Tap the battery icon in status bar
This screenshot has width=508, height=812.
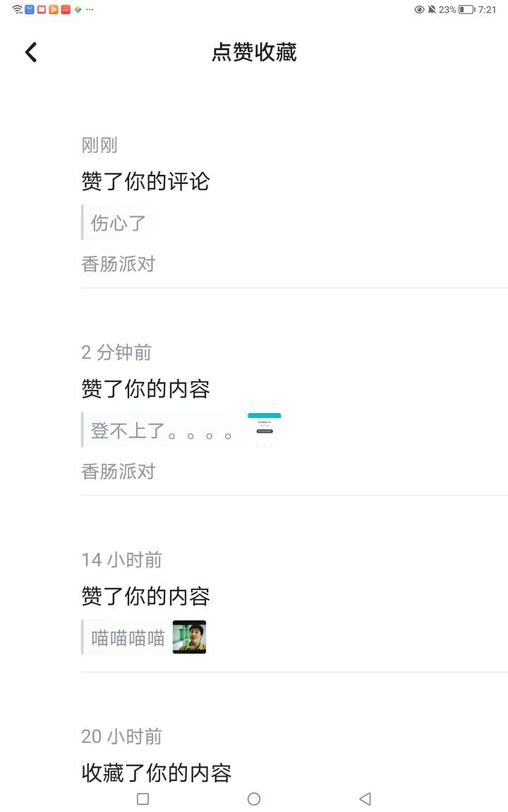point(466,9)
